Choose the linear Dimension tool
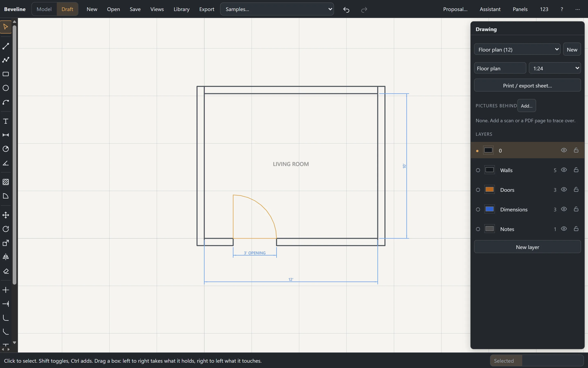The width and height of the screenshot is (588, 368). pyautogui.click(x=6, y=135)
